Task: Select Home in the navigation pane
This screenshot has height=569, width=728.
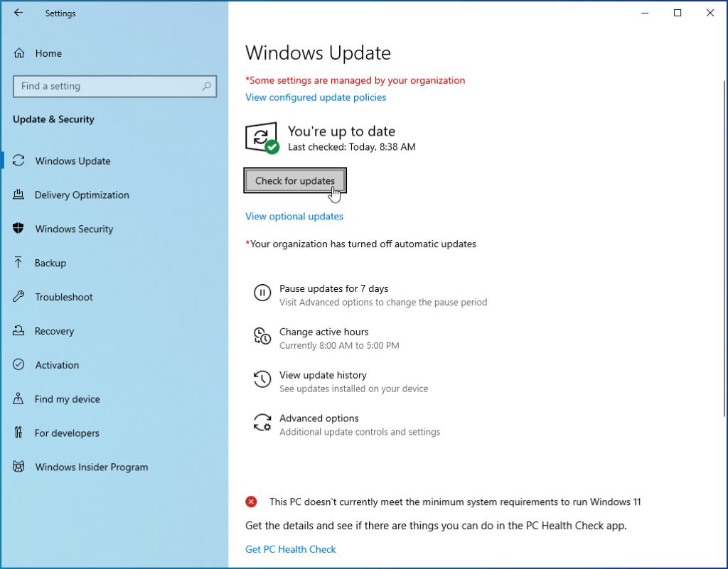Action: tap(48, 53)
